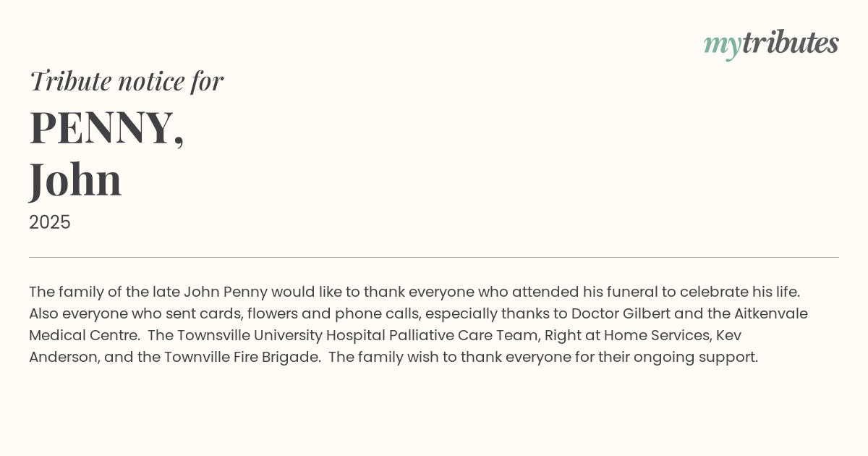Screen dimensions: 868x456
Task: Click the first name John in the title
Action: pos(75,180)
